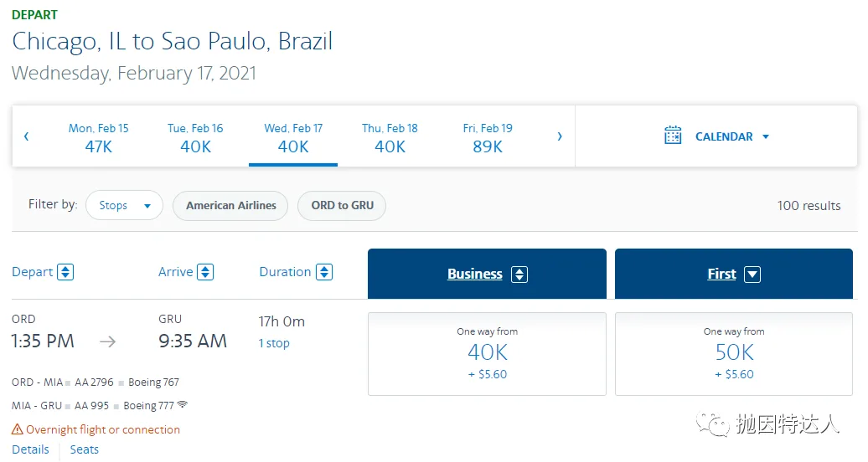Open the flight Details link
Screen dimensions: 868x462
[x=31, y=449]
